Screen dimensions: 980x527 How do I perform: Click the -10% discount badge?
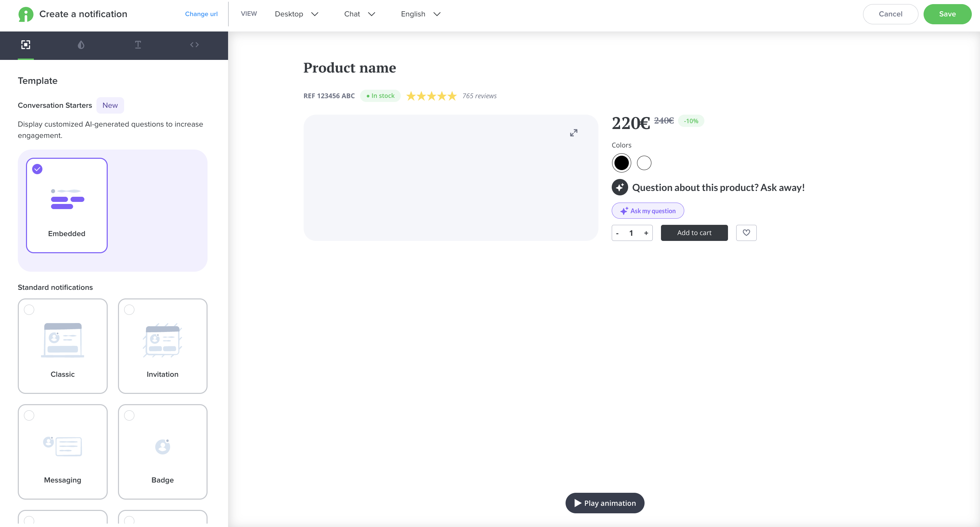pyautogui.click(x=691, y=121)
